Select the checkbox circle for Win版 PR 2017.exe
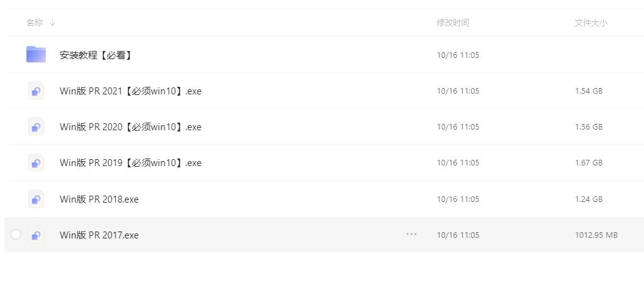The height and width of the screenshot is (285, 644). coord(16,235)
